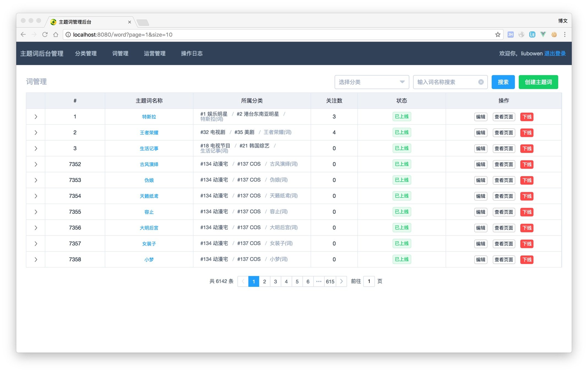Open 分类管理 in top navigation
This screenshot has width=588, height=372.
[x=86, y=53]
